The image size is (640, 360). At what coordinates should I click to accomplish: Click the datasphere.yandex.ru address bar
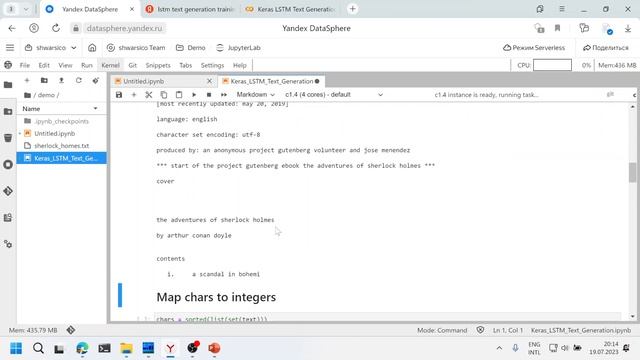(124, 28)
